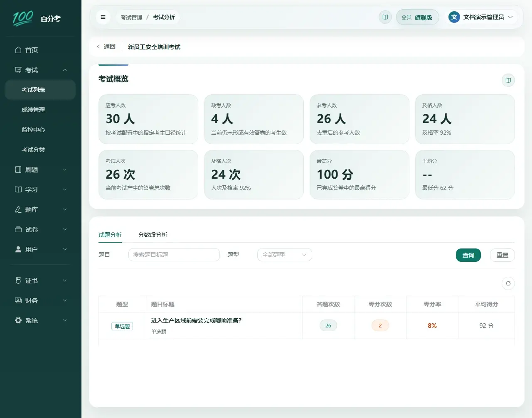Click the 参考人数 26 人 card
Viewport: 532px width, 418px height.
tap(360, 119)
